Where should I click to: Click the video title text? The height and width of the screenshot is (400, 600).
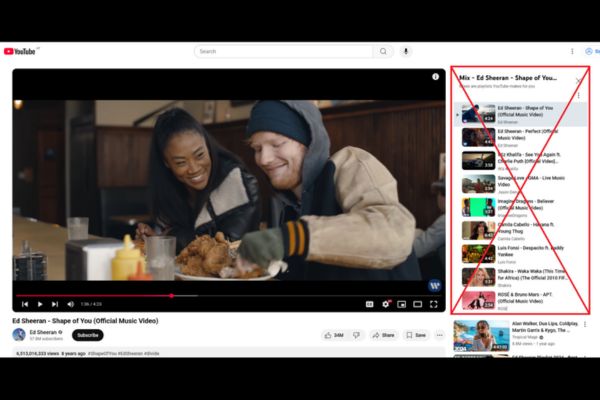(x=85, y=321)
